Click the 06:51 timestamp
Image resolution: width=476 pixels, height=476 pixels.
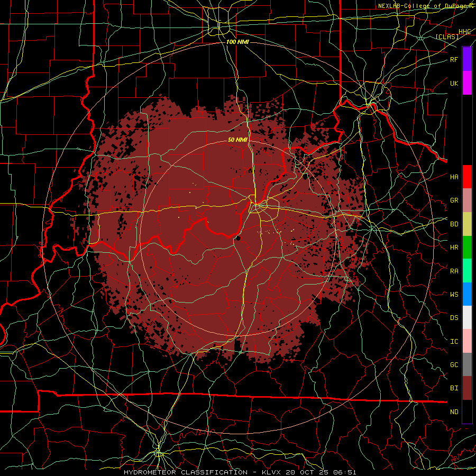[344, 472]
